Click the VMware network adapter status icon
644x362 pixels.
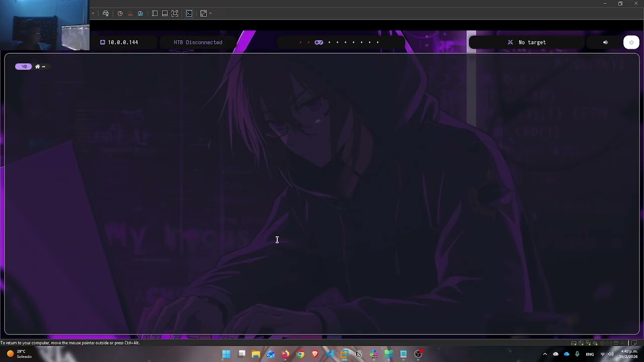(x=588, y=343)
